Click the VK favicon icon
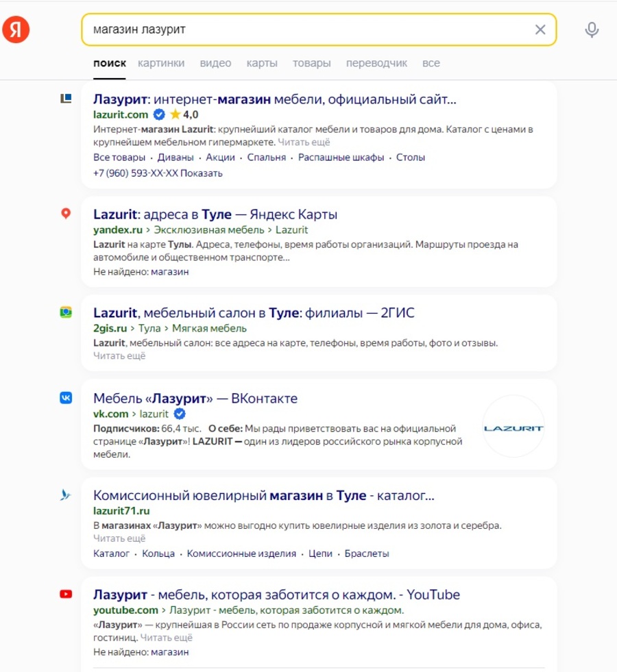Screen dimensions: 617x672 coord(66,398)
